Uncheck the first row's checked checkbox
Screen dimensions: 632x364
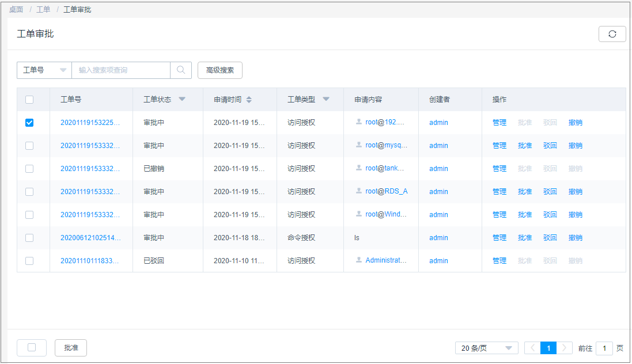pyautogui.click(x=29, y=123)
